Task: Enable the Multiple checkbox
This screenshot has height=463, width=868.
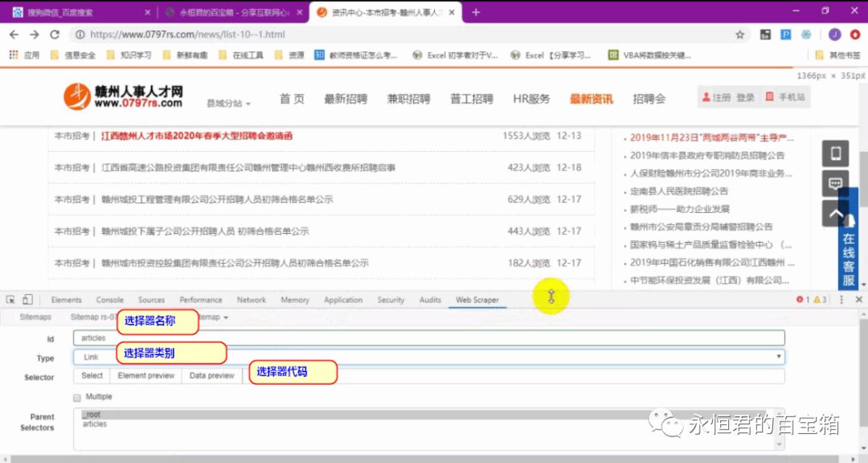Action: click(x=77, y=397)
